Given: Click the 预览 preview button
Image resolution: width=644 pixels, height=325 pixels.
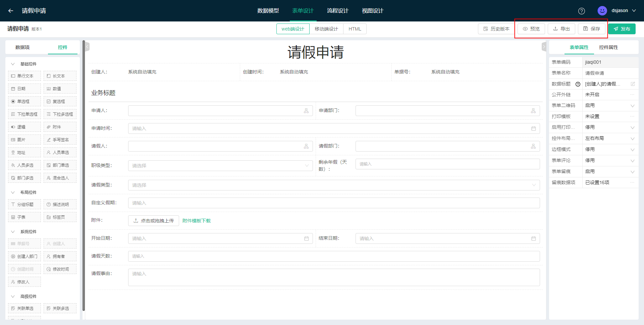Looking at the screenshot, I should click(x=531, y=29).
